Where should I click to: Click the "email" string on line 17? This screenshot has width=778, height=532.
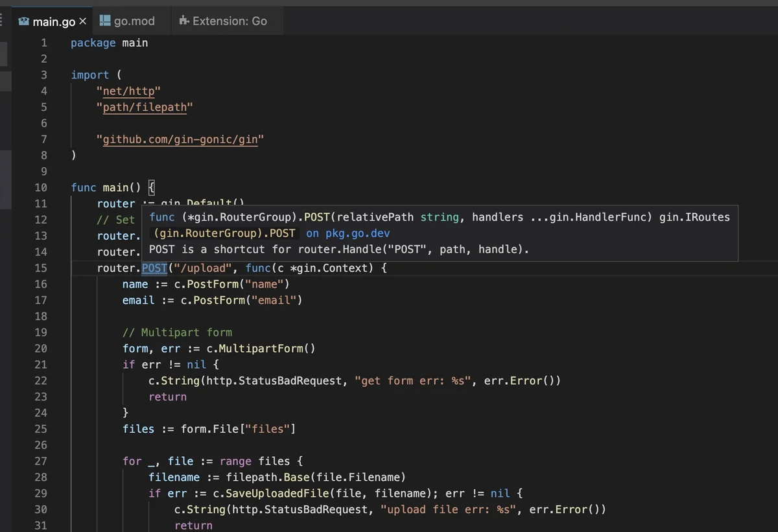tap(274, 301)
